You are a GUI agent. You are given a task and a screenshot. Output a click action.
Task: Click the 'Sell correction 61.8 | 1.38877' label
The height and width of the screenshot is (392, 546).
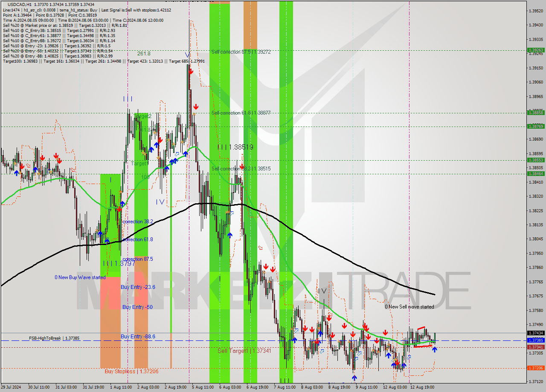pyautogui.click(x=241, y=113)
